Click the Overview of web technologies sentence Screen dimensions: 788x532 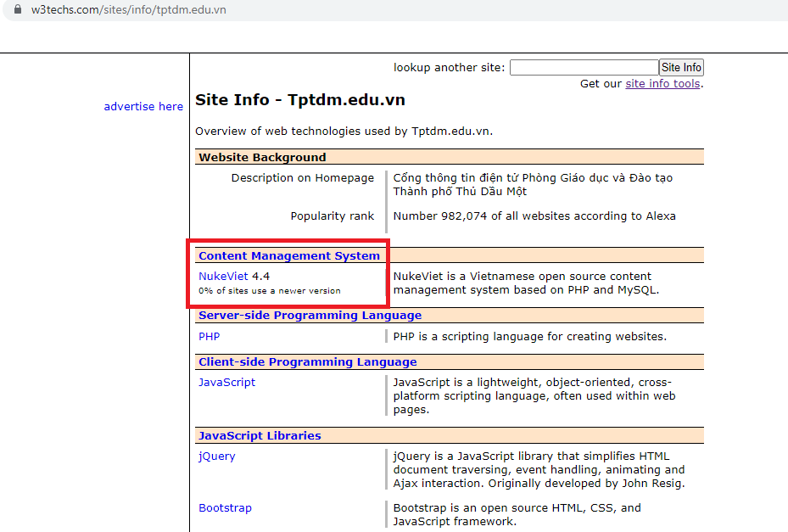(x=344, y=132)
